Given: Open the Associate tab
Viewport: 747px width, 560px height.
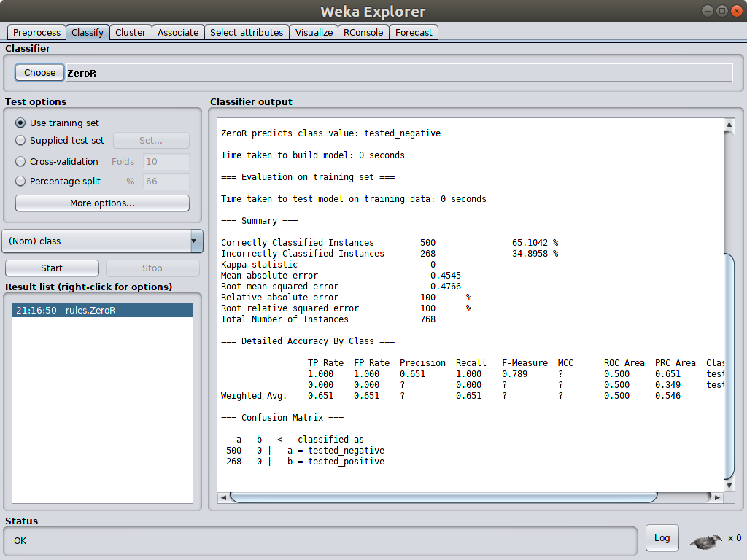Looking at the screenshot, I should pyautogui.click(x=178, y=32).
